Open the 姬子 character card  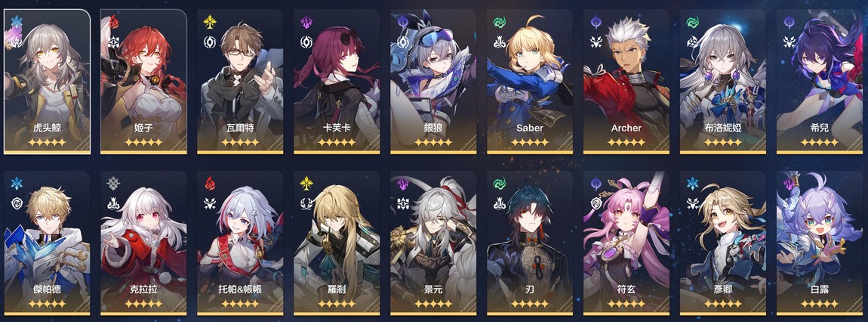coord(143,82)
